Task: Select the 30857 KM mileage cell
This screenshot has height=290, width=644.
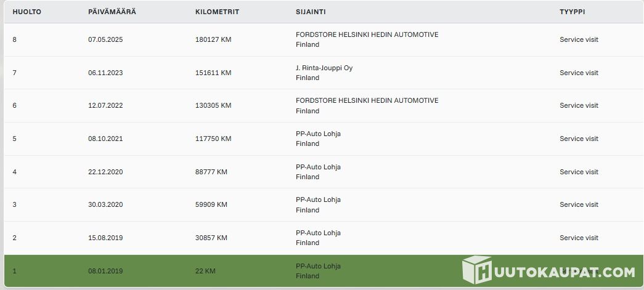Action: point(211,238)
